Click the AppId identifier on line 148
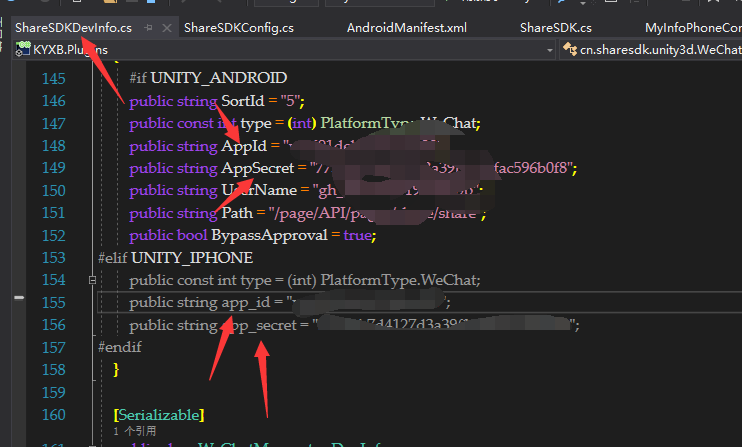This screenshot has height=447, width=742. (x=244, y=146)
